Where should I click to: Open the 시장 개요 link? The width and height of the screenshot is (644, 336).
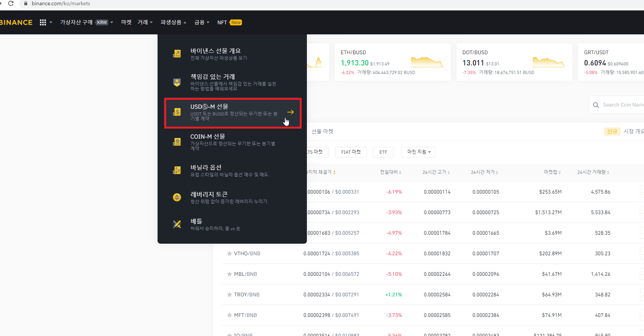pyautogui.click(x=634, y=132)
